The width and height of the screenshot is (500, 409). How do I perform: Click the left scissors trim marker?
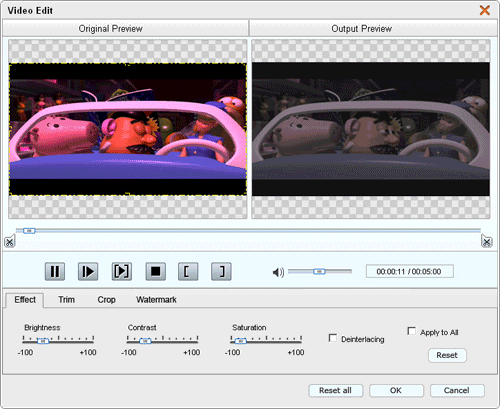tap(10, 241)
